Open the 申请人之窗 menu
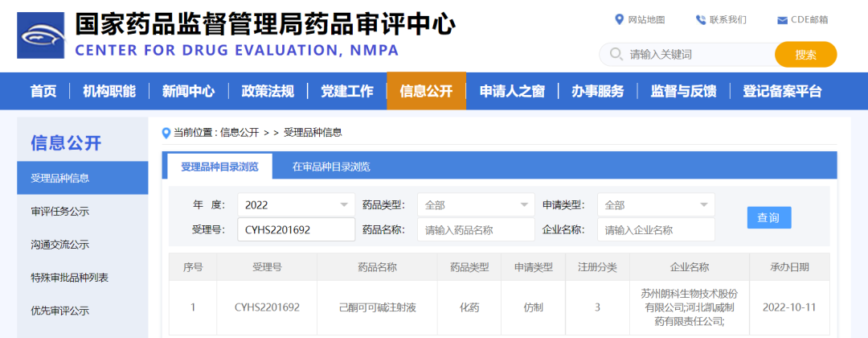Screen dimensions: 868x338 [512, 92]
